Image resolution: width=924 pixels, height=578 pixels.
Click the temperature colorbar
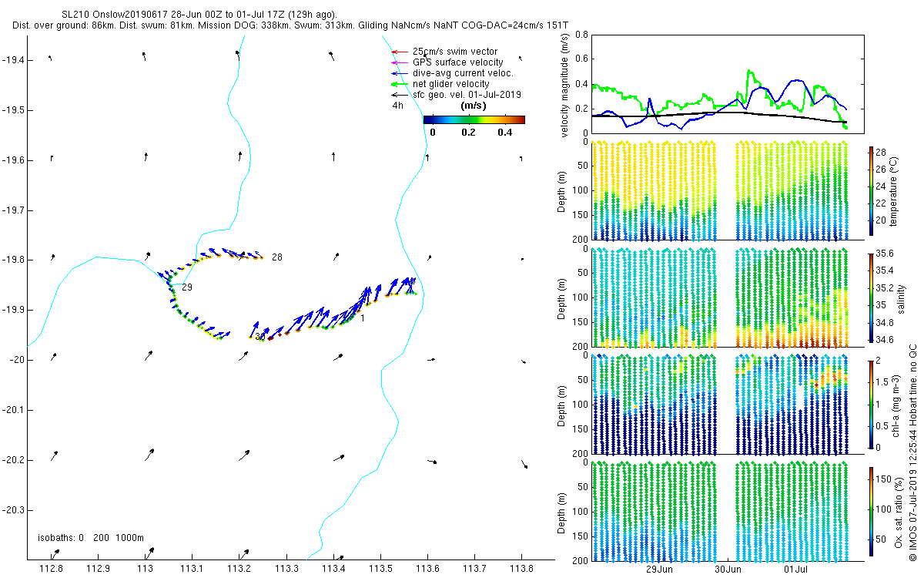coord(872,190)
